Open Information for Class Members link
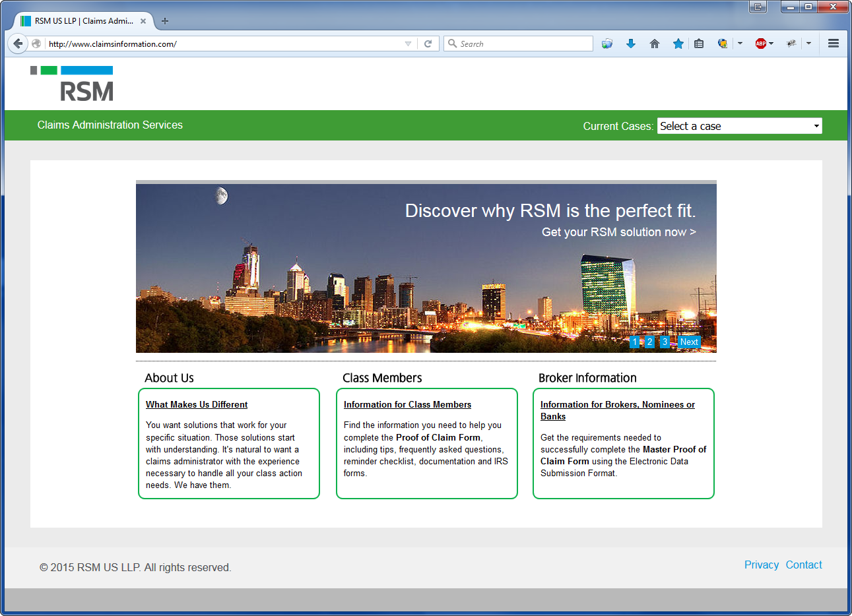Screen dimensions: 852x616 [x=407, y=404]
